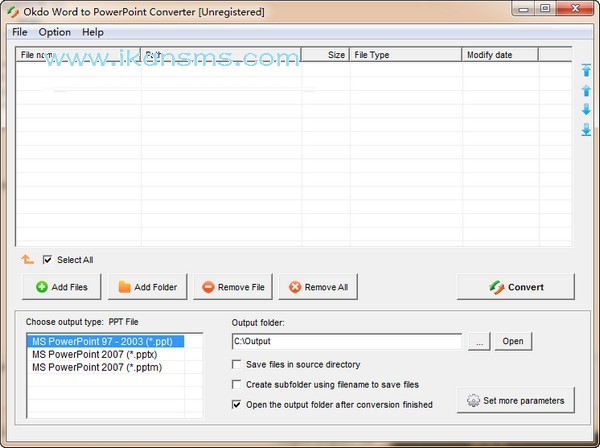Uncheck Open the output folder after conversion
600x448 pixels.
click(236, 404)
